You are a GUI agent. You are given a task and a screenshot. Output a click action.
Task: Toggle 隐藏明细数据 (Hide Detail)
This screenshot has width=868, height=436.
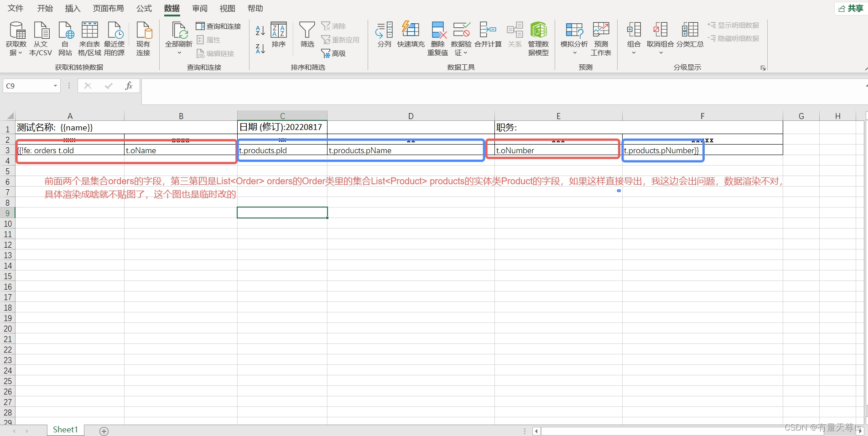click(x=733, y=38)
